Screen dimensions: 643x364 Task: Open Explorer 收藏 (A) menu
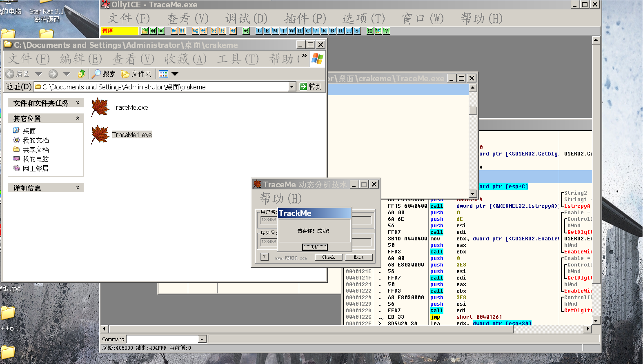coord(185,59)
